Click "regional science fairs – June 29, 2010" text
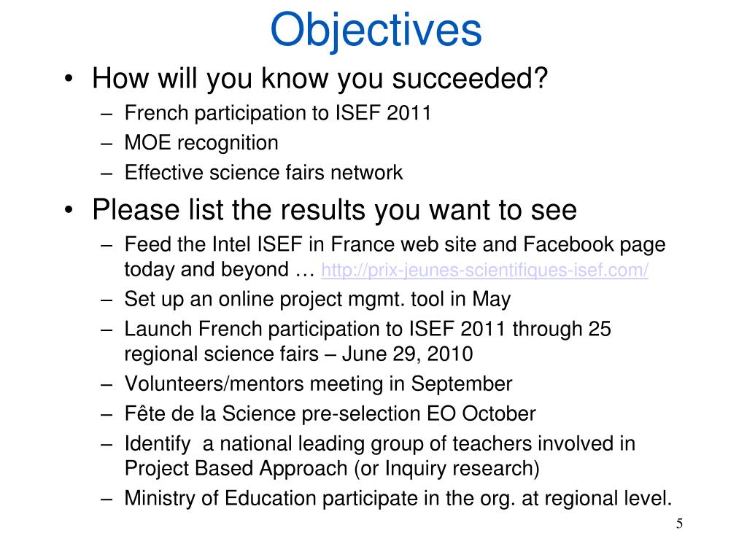Image resolution: width=747 pixels, height=560 pixels. 298,354
